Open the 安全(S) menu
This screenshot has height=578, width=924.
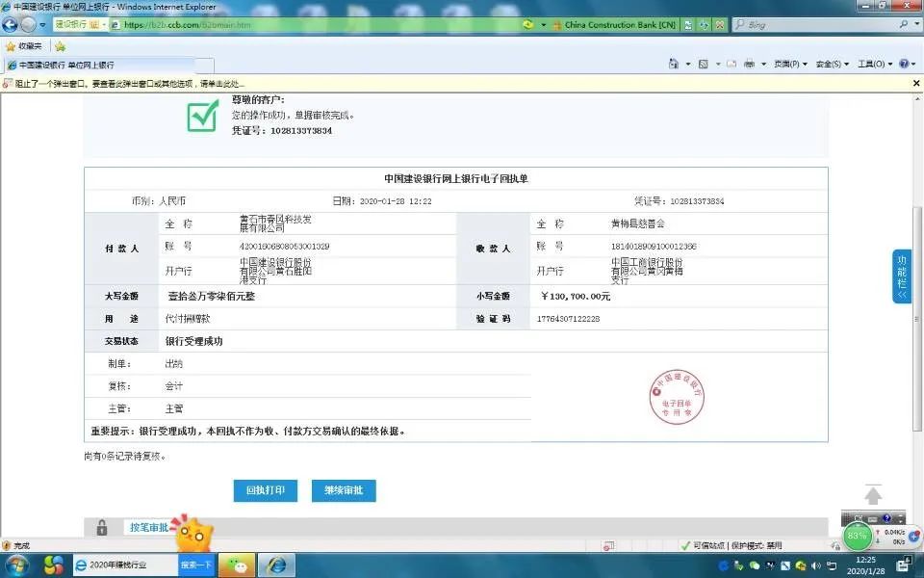tap(832, 64)
